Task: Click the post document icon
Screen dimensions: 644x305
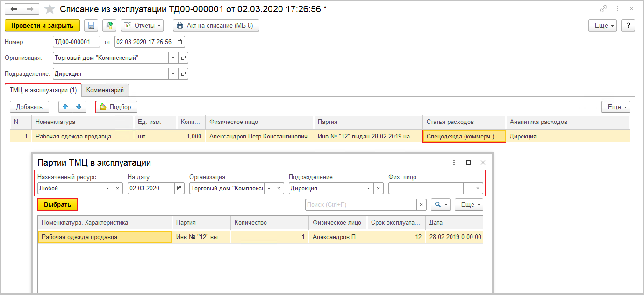Action: 109,25
